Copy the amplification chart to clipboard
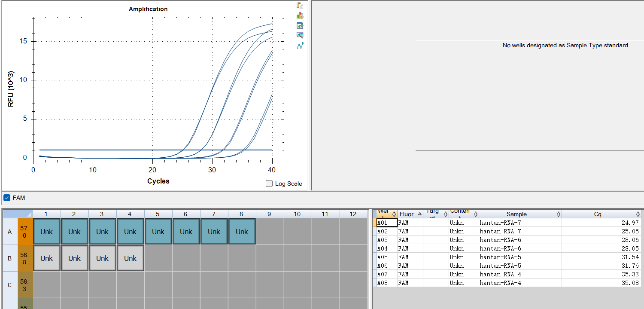 tap(300, 6)
